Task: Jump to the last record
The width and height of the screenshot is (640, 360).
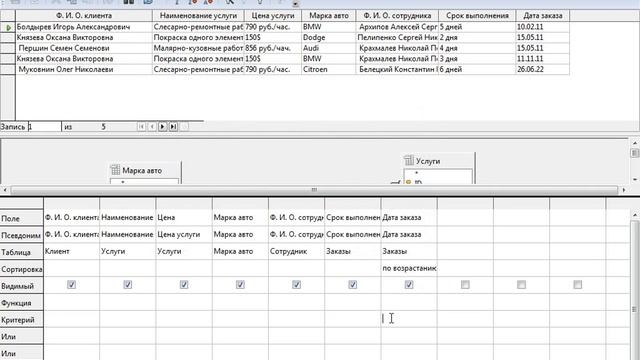Action: pos(173,127)
